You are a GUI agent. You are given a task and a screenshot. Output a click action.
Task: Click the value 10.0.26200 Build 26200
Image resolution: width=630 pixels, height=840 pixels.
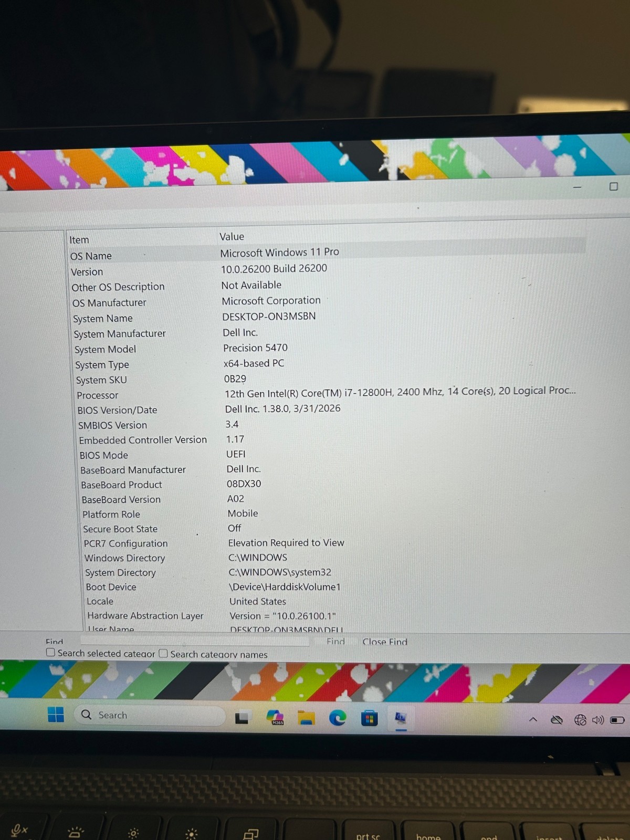pyautogui.click(x=274, y=269)
